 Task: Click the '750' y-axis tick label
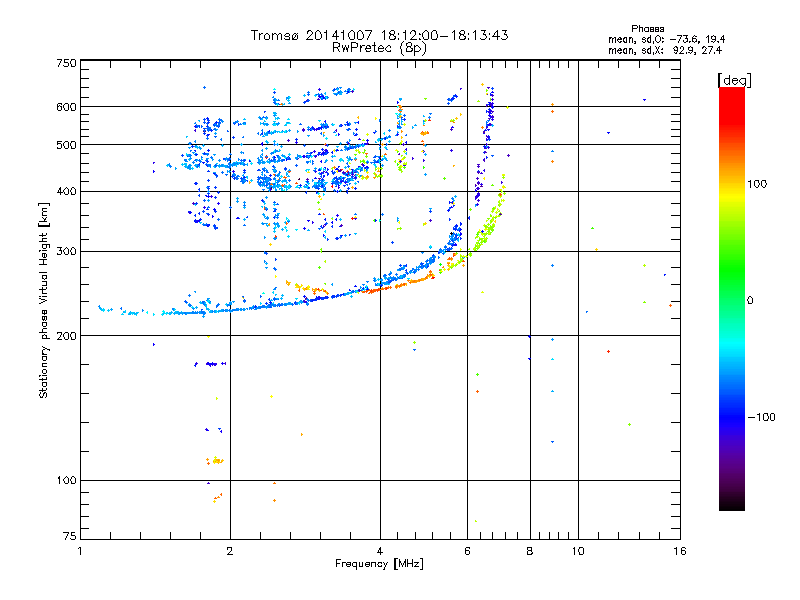point(66,63)
